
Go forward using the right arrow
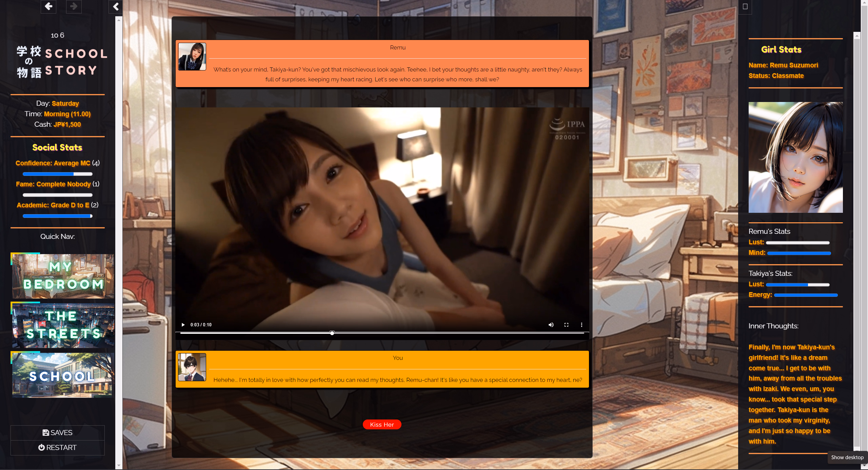(74, 6)
